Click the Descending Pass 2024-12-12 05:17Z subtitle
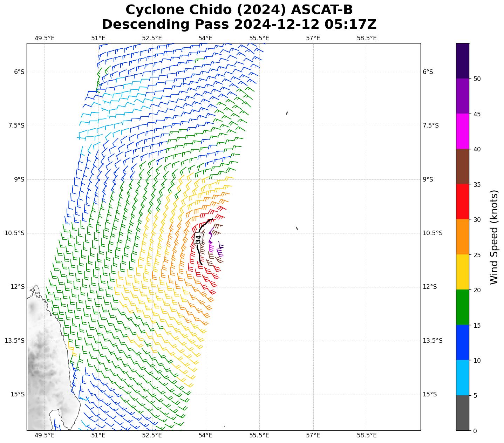 click(239, 25)
